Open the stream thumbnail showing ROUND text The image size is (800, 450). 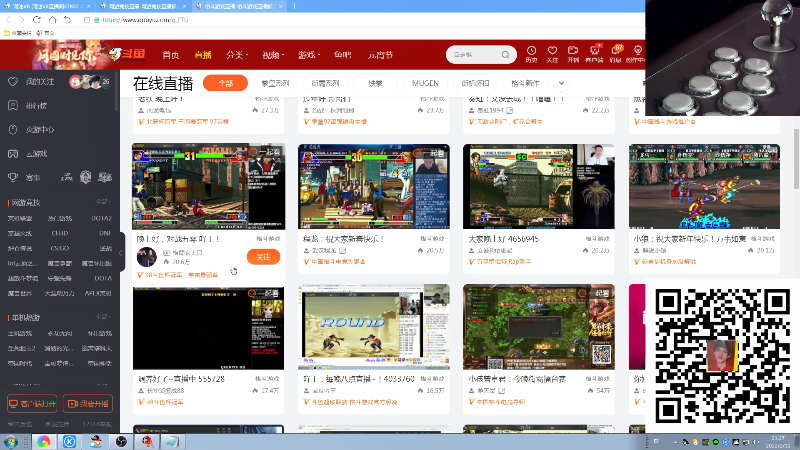pyautogui.click(x=373, y=327)
